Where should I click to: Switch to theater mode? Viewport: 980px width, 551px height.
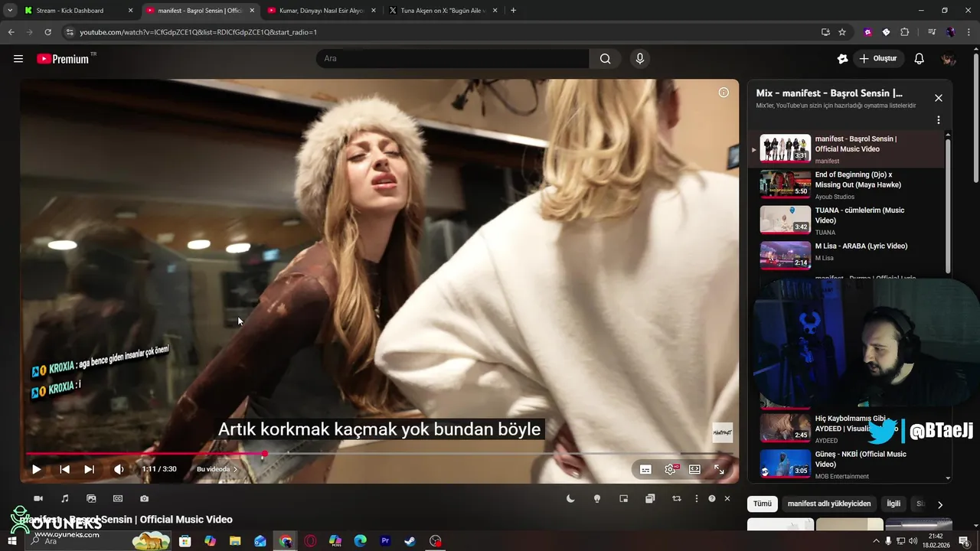coord(694,469)
